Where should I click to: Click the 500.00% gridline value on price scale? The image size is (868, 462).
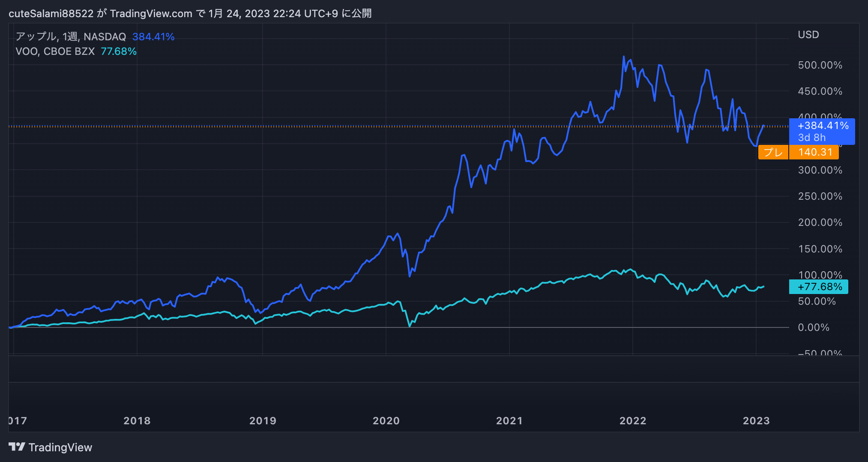click(820, 65)
